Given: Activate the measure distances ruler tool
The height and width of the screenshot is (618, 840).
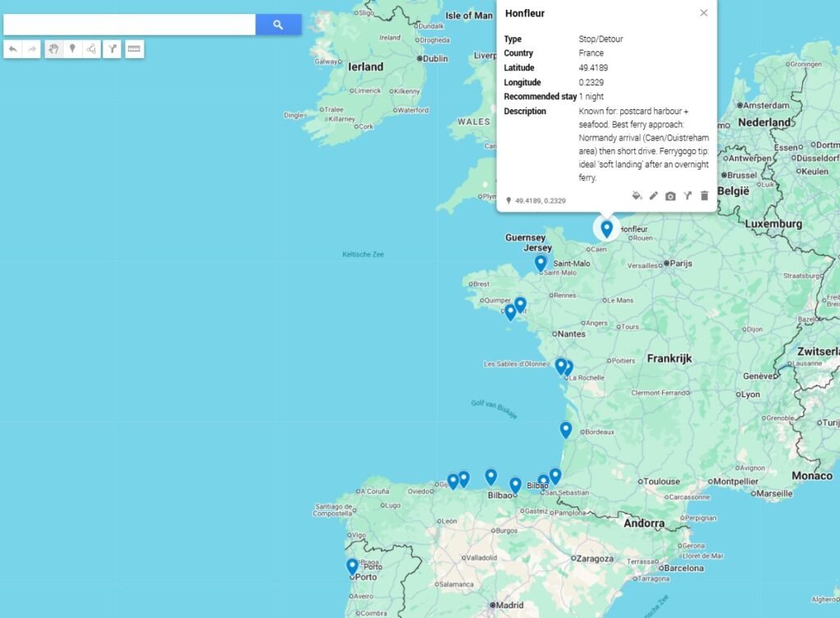Looking at the screenshot, I should tap(135, 49).
